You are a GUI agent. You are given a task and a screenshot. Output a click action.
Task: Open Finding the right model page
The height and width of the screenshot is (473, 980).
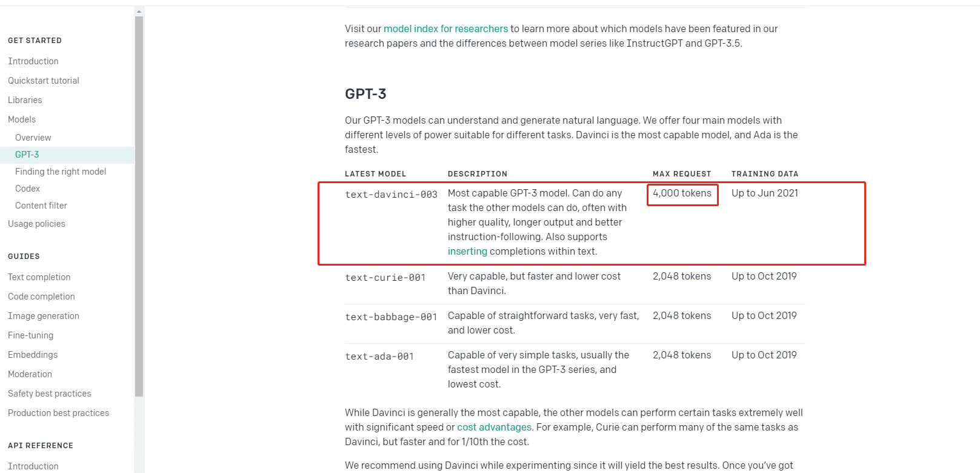(x=61, y=171)
